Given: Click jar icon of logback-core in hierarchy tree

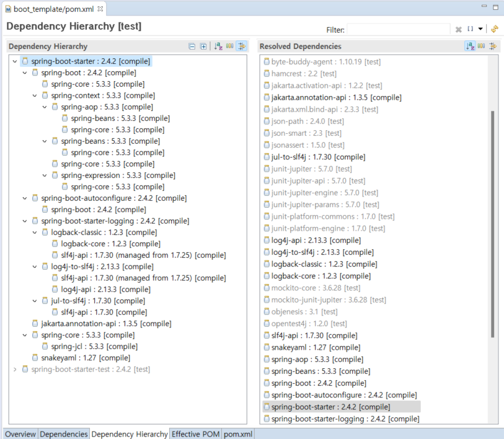Looking at the screenshot, I should tap(55, 244).
